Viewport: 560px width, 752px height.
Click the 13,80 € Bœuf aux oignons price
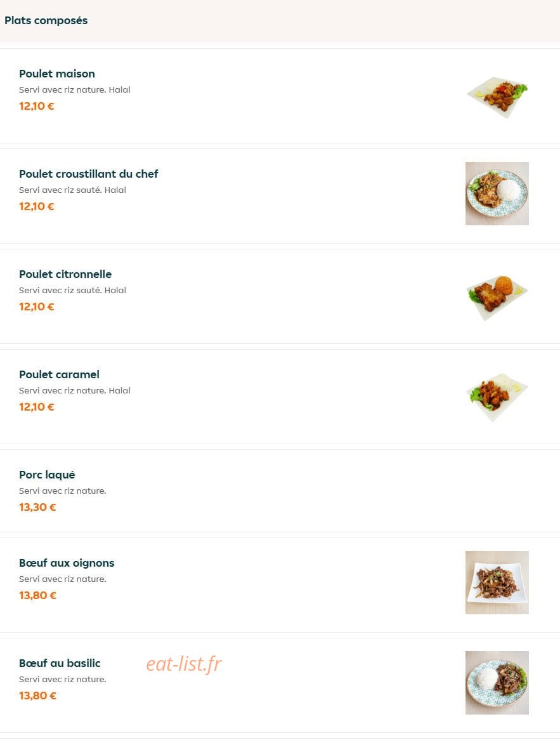pos(38,596)
